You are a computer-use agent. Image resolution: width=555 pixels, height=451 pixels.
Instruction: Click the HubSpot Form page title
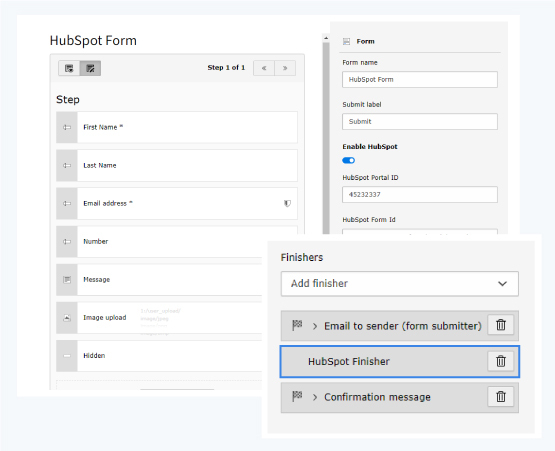(93, 41)
